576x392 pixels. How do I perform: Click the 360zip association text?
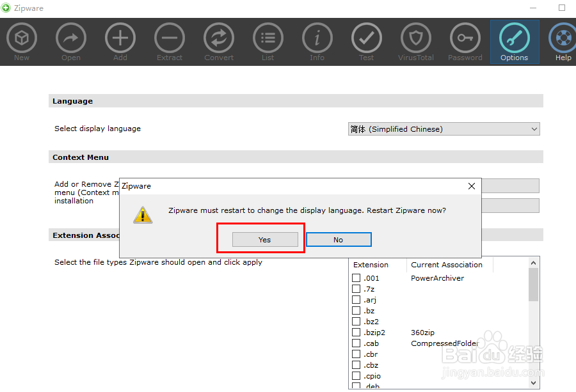(x=422, y=332)
